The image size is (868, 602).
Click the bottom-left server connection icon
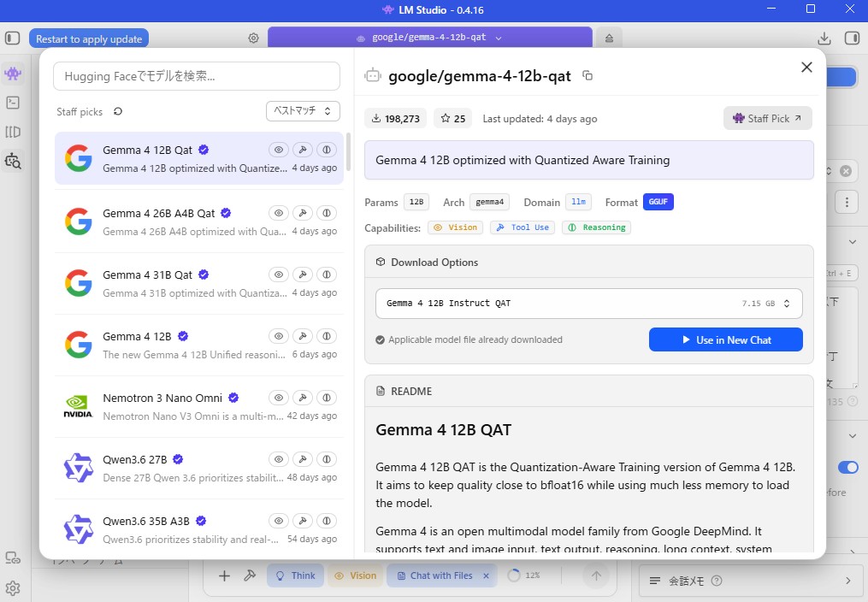pos(13,558)
